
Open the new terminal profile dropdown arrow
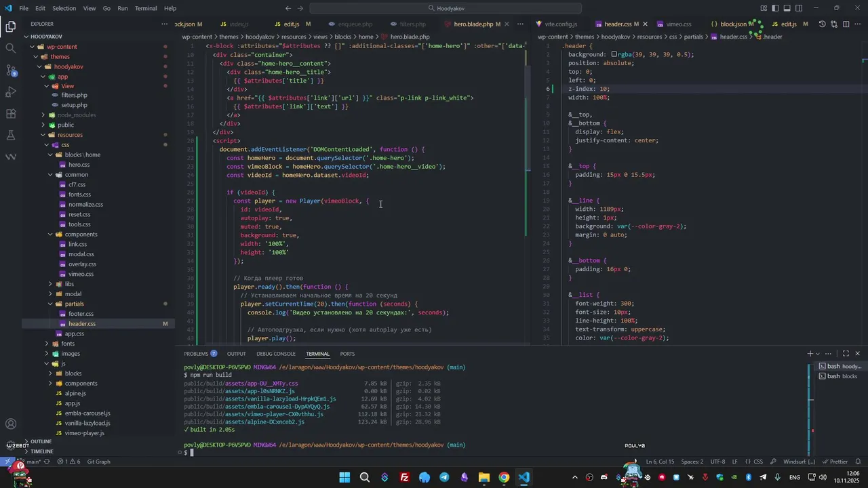pyautogui.click(x=818, y=354)
